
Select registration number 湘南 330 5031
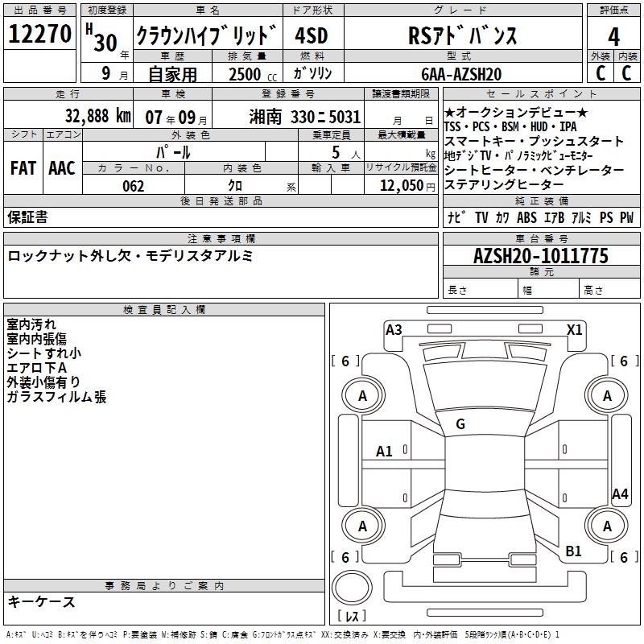(305, 117)
